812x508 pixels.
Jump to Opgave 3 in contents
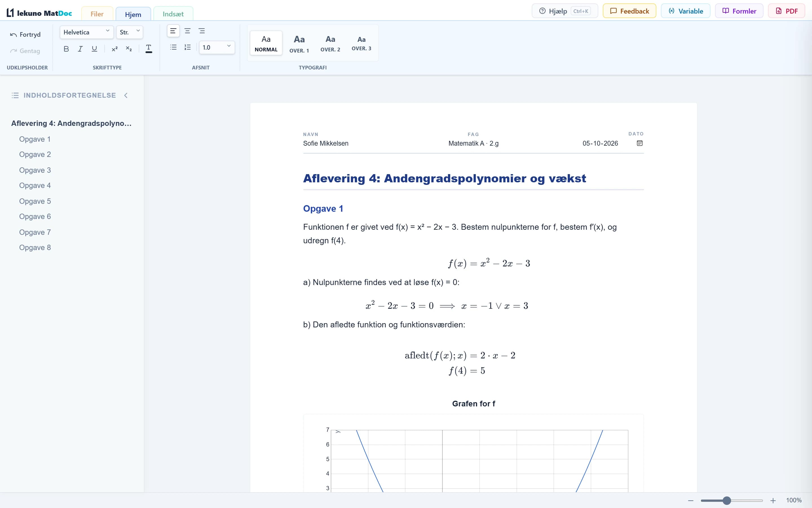pos(35,170)
